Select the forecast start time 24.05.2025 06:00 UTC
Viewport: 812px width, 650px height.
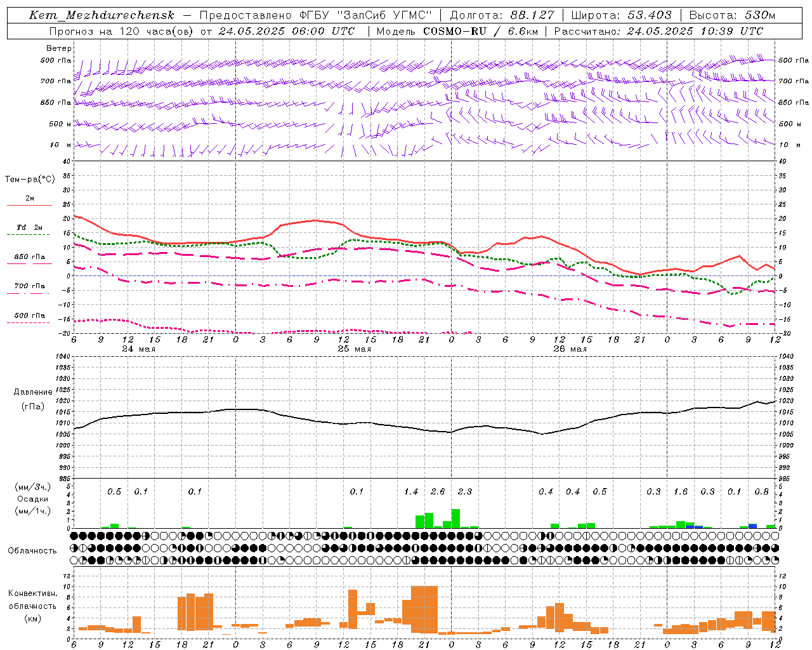(x=286, y=31)
